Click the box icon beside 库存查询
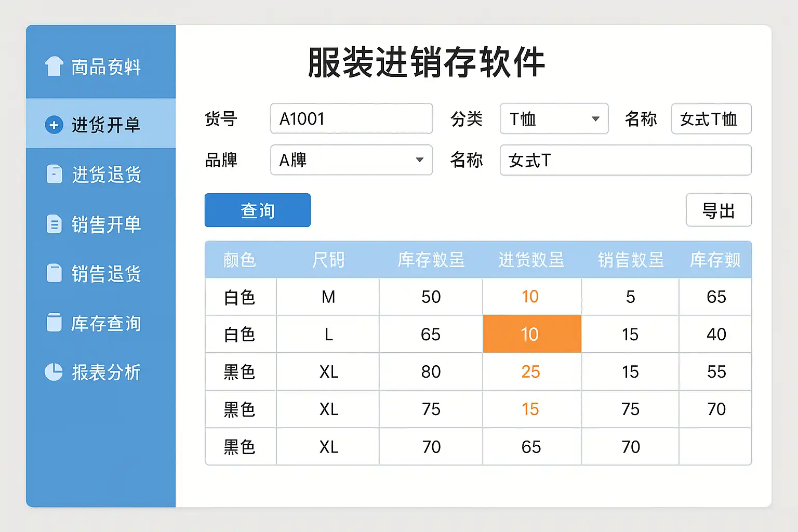The width and height of the screenshot is (798, 532). pos(54,323)
